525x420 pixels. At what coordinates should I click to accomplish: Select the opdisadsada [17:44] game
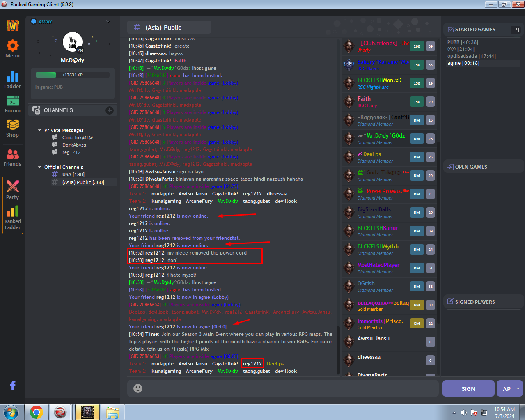click(x=472, y=56)
